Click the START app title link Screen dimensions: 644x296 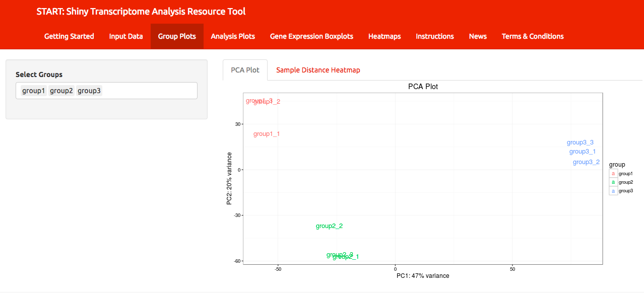(x=141, y=11)
